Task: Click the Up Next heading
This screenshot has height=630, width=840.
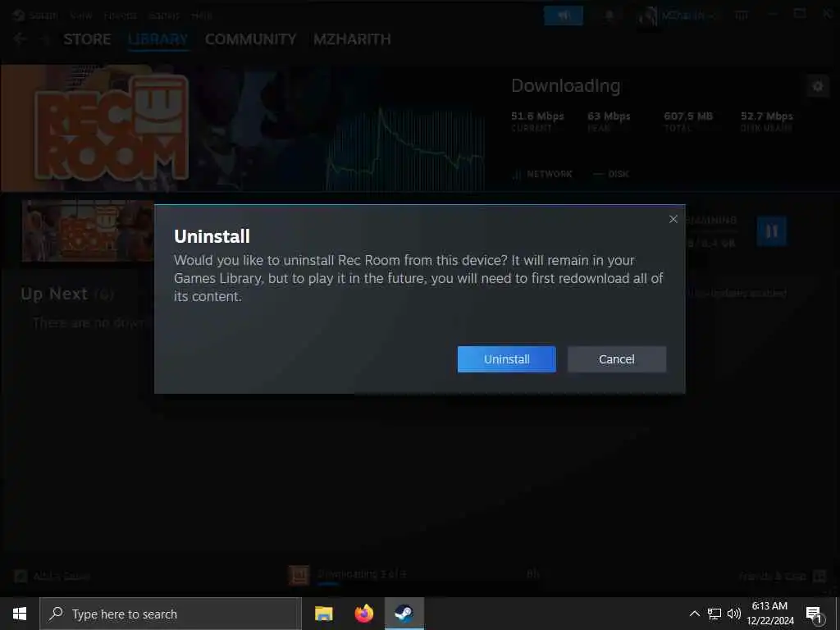Action: pyautogui.click(x=54, y=294)
